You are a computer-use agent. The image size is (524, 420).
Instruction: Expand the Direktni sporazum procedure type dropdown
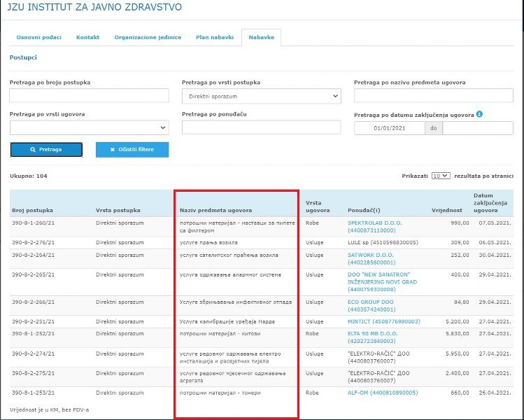(261, 96)
